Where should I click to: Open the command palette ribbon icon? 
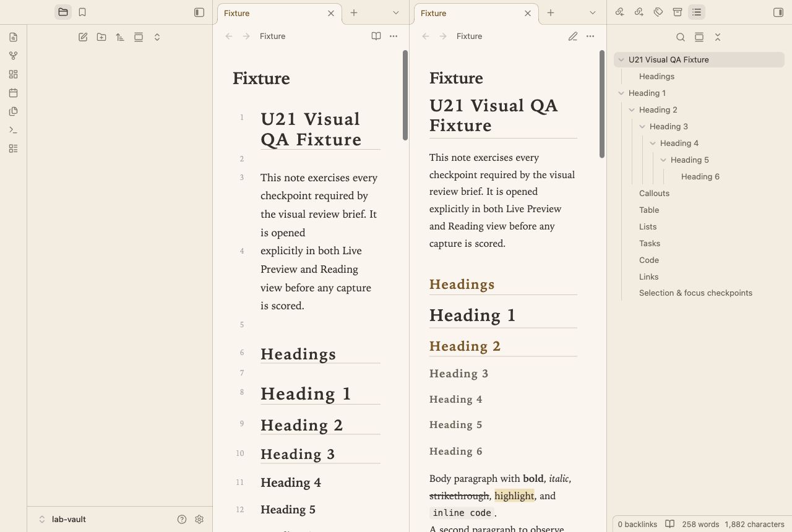[14, 130]
